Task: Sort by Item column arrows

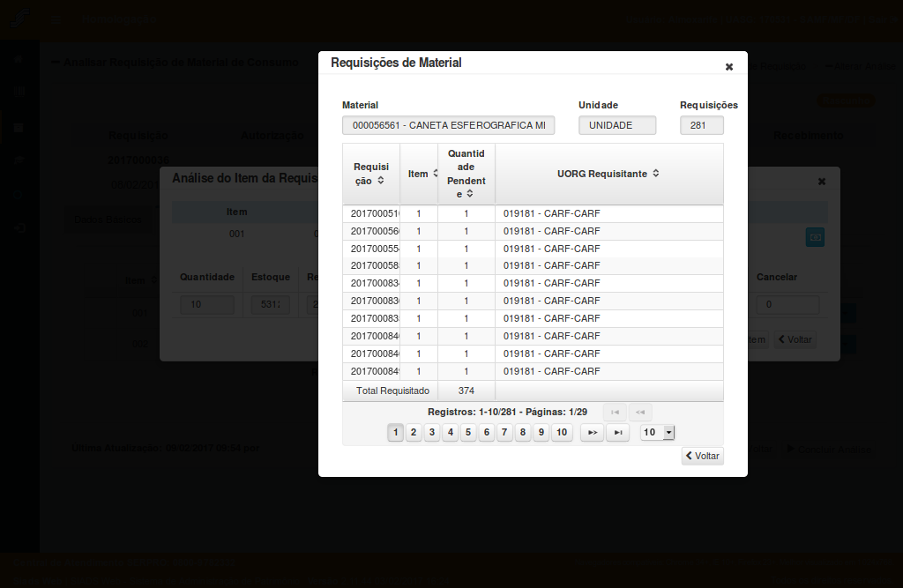Action: (436, 174)
